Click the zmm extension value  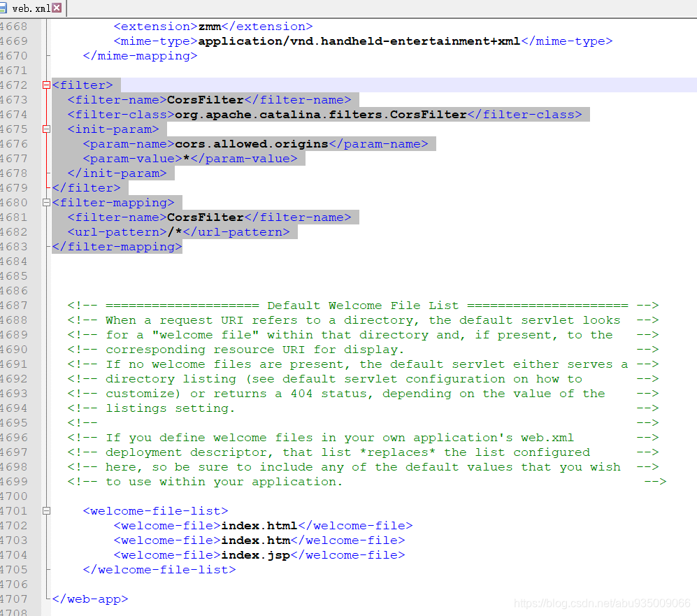click(209, 27)
